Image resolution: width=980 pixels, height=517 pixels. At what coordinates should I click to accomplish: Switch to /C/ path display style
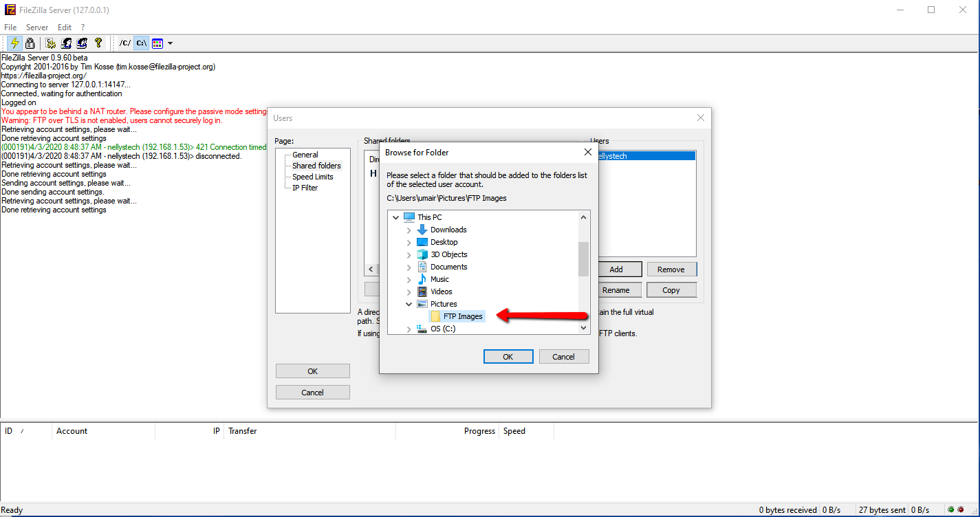click(124, 43)
